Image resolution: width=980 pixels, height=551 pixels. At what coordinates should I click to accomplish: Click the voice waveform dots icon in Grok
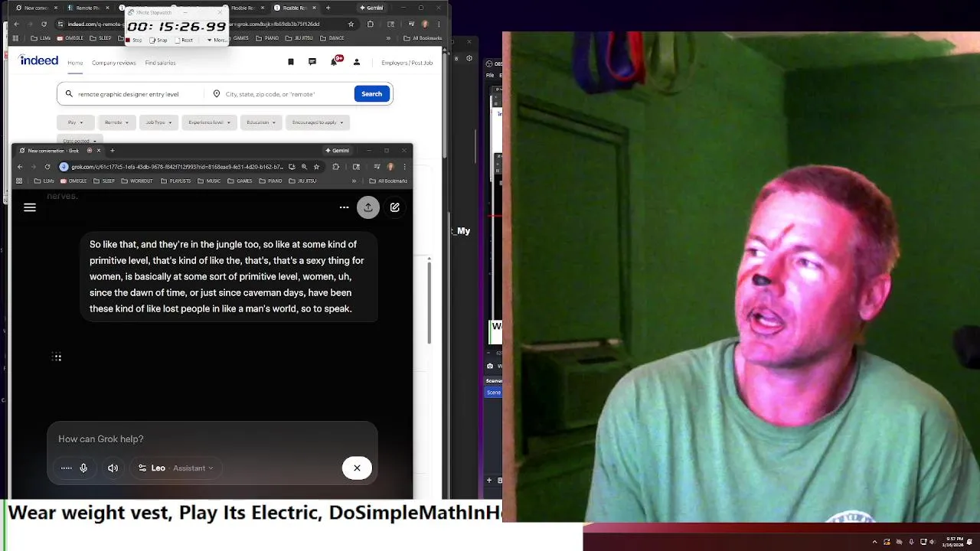tap(67, 468)
